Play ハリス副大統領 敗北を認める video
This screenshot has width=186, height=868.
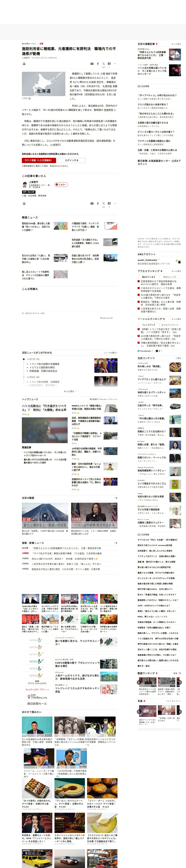(94, 516)
